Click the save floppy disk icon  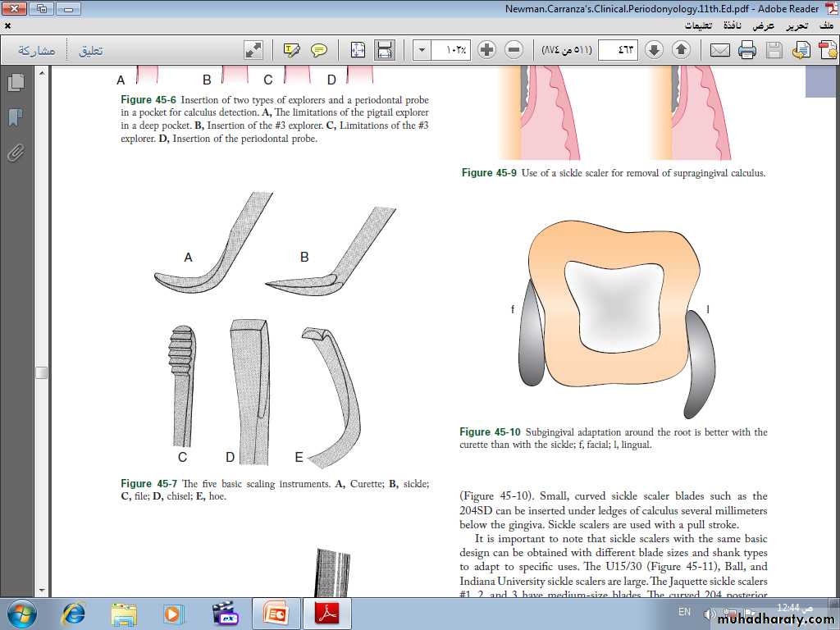click(774, 50)
